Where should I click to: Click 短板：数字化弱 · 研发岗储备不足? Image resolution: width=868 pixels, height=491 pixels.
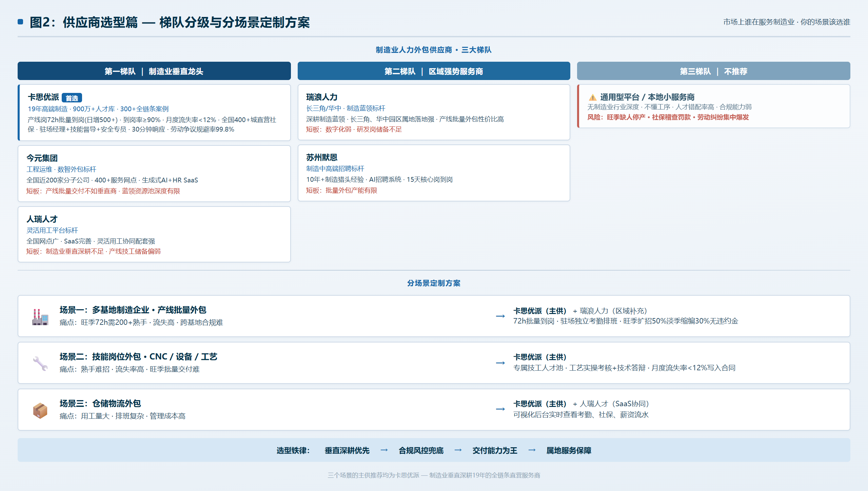tap(354, 129)
